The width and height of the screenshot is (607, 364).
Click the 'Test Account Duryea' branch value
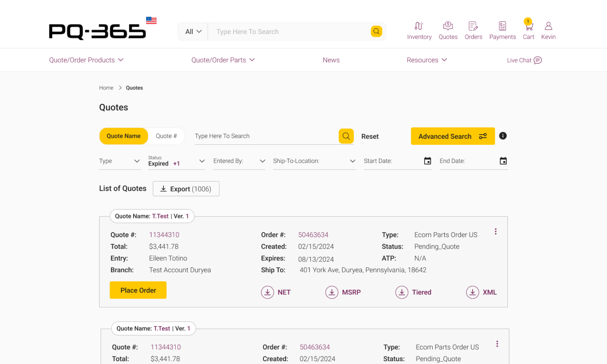pos(180,270)
